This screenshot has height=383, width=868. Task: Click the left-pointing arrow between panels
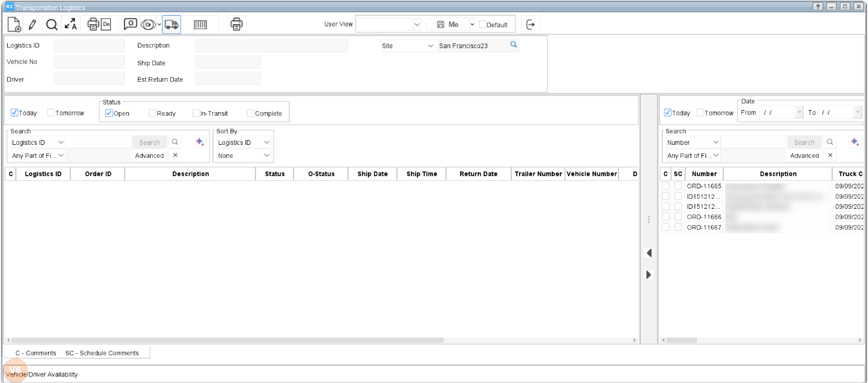pos(649,253)
